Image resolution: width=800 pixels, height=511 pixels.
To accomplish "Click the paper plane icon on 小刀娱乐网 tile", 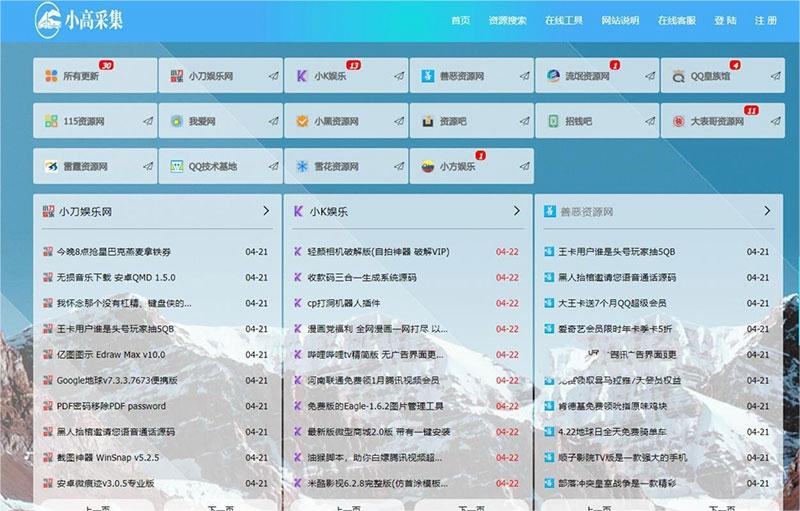I will [x=272, y=76].
